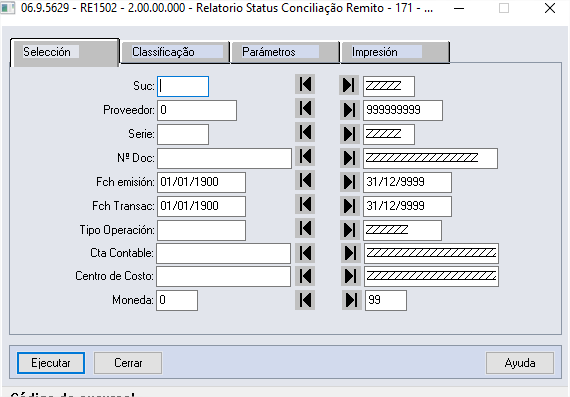This screenshot has width=570, height=397.
Task: Close the report window with X
Action: tap(550, 8)
